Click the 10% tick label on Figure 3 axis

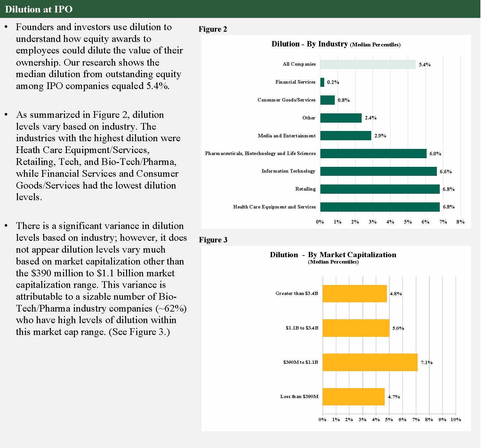coord(455,419)
